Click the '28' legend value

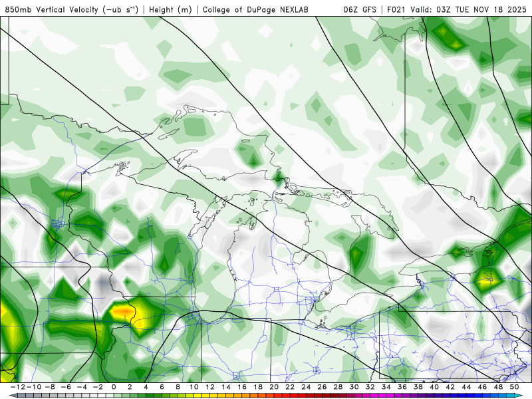pyautogui.click(x=338, y=387)
